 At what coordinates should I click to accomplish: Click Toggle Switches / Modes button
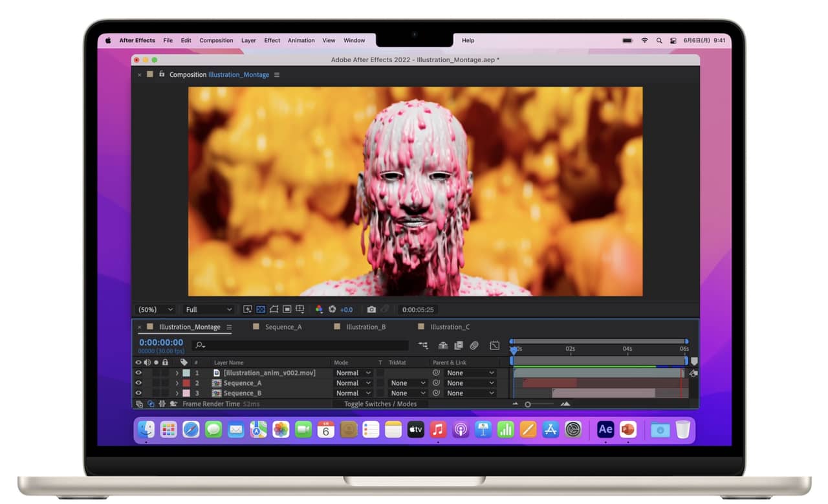point(380,404)
